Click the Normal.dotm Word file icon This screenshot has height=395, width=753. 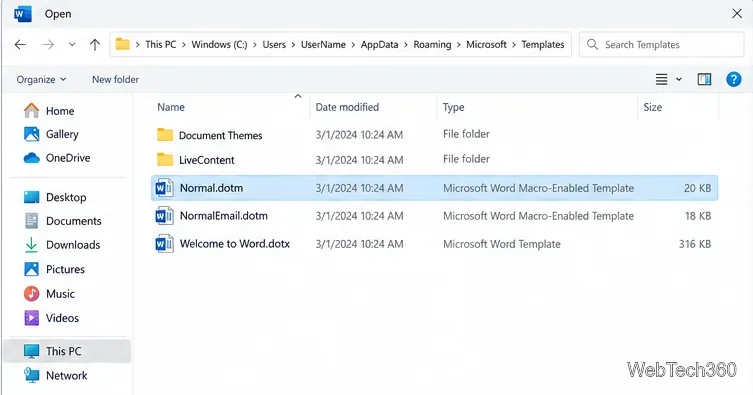coord(164,188)
